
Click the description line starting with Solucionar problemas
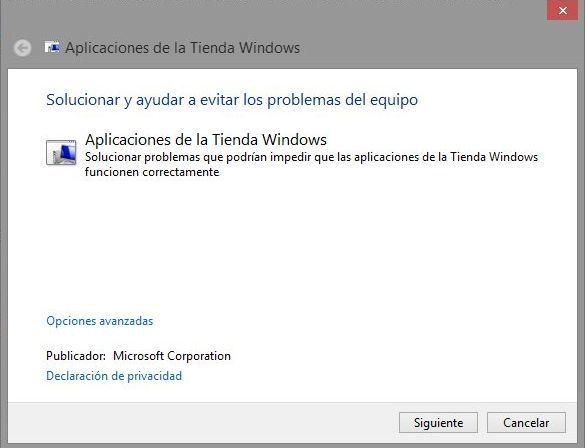tap(312, 157)
